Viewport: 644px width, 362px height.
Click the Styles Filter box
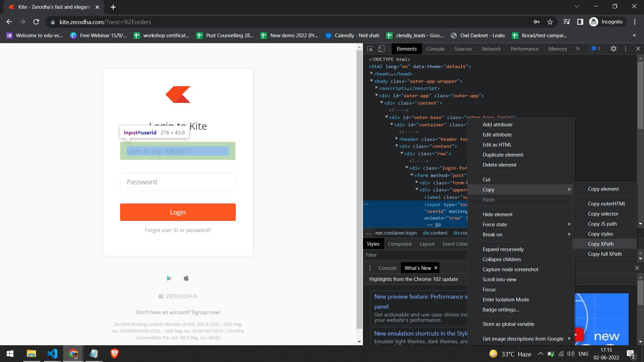415,255
